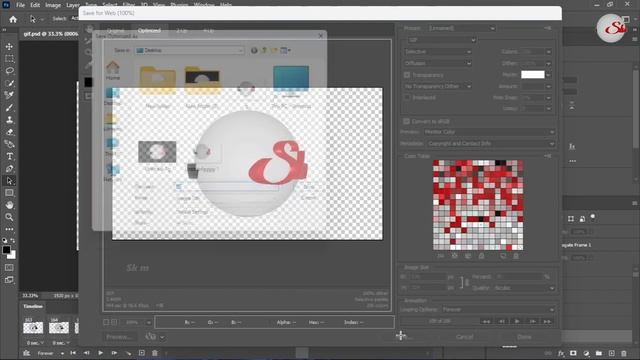This screenshot has height=360, width=640.
Task: Select the Path Selection arrow tool
Action: (9, 181)
